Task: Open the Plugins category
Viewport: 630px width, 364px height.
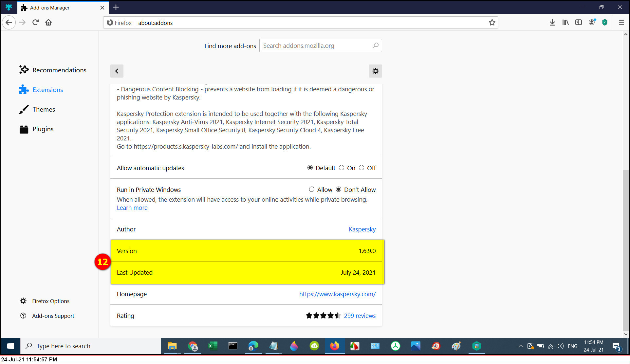Action: tap(36, 129)
